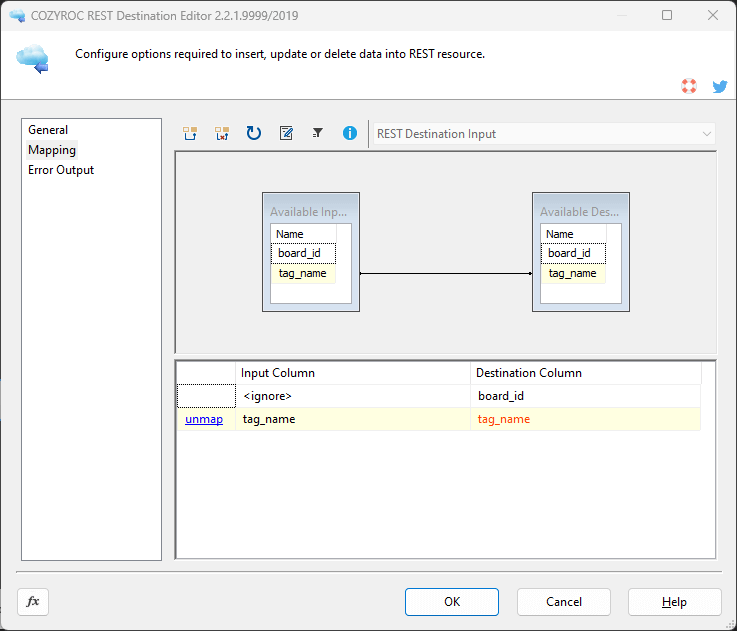The height and width of the screenshot is (631, 737).
Task: Click the Destination Column header
Action: [585, 373]
